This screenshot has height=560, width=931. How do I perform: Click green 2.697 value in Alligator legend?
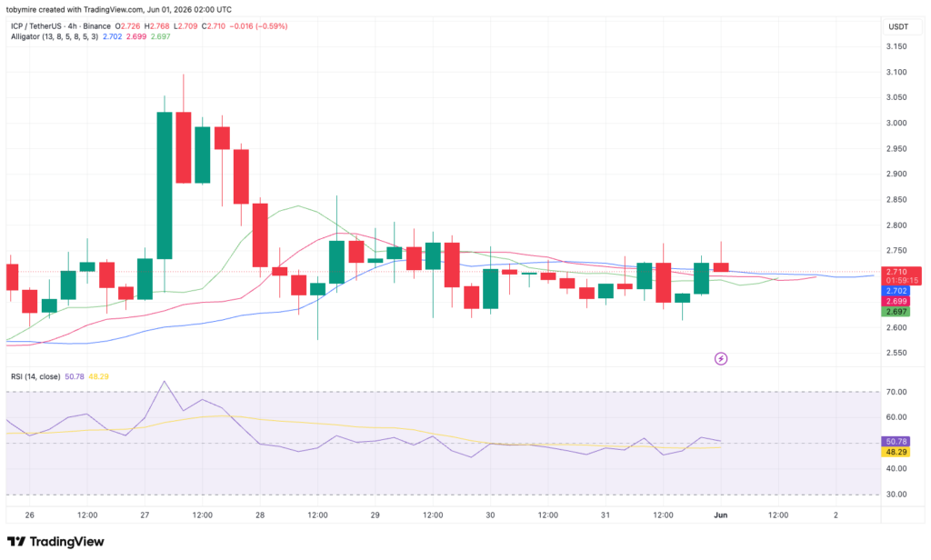(160, 37)
